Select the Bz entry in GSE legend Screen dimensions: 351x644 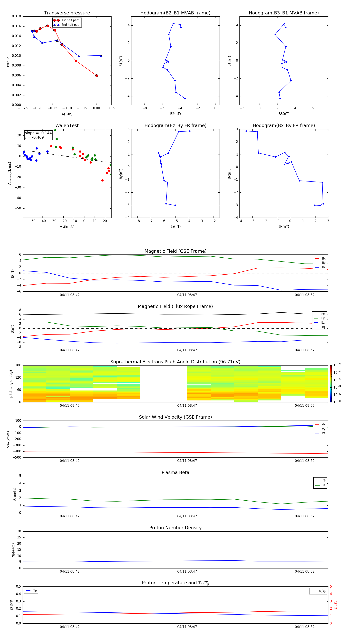pos(320,268)
